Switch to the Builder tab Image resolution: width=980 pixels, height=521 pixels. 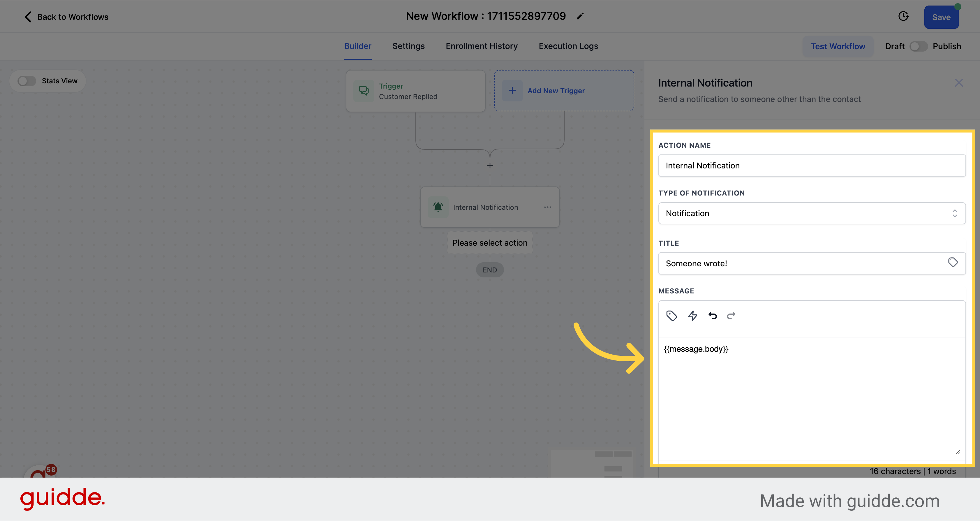click(358, 46)
